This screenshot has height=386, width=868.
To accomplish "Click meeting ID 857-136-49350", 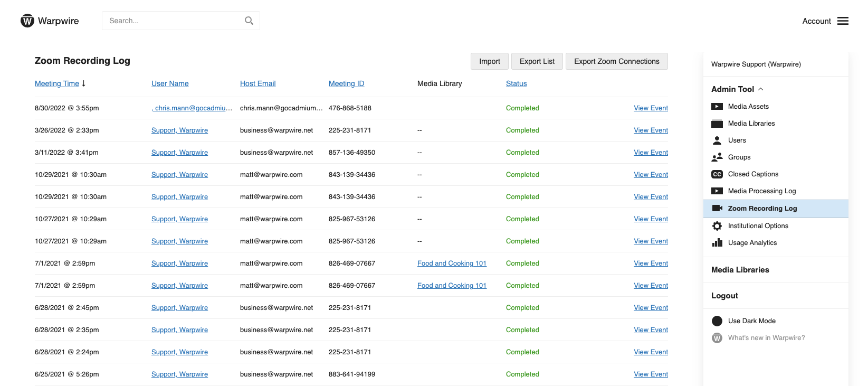I will point(352,152).
